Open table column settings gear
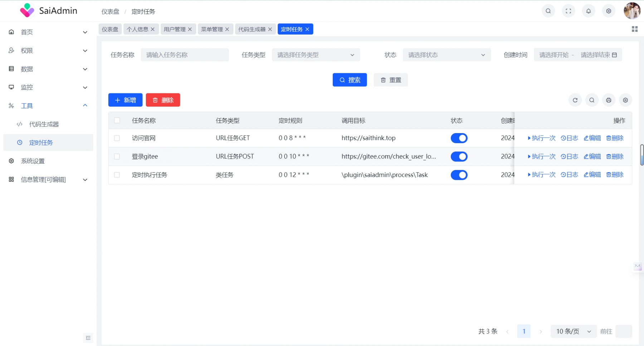Image resolution: width=644 pixels, height=346 pixels. click(625, 100)
